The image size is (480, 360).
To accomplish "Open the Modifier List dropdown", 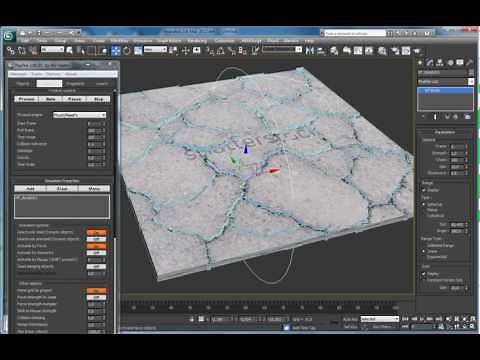I will click(x=446, y=81).
